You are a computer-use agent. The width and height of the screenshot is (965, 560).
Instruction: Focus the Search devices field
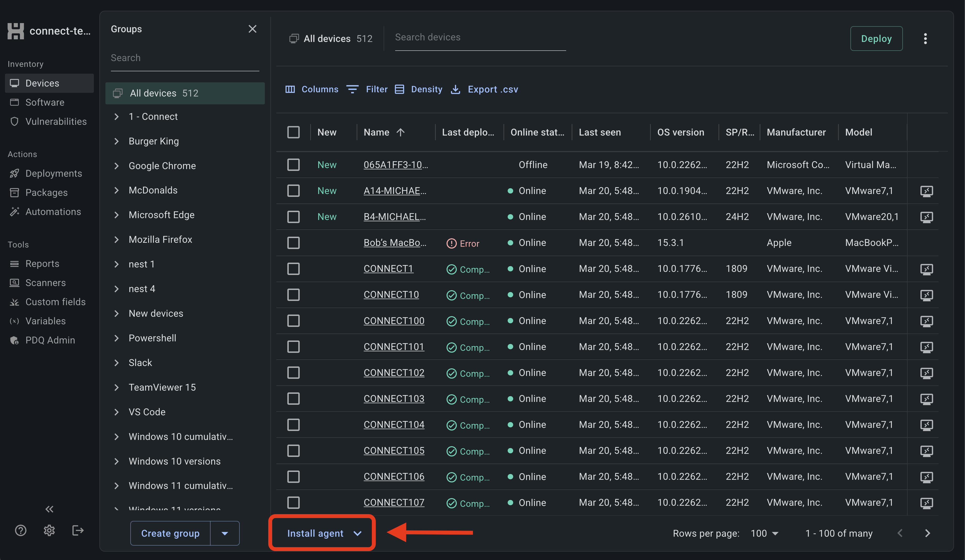pyautogui.click(x=480, y=37)
